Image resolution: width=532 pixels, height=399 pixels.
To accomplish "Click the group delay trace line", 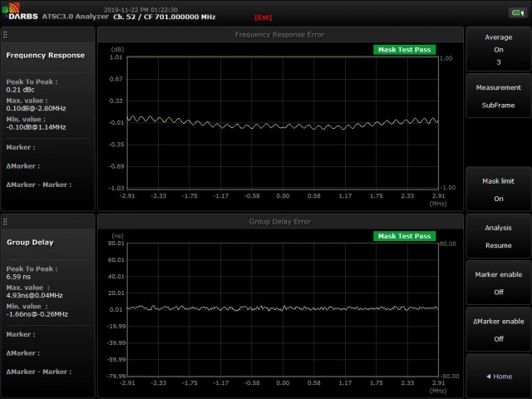I will pos(283,308).
